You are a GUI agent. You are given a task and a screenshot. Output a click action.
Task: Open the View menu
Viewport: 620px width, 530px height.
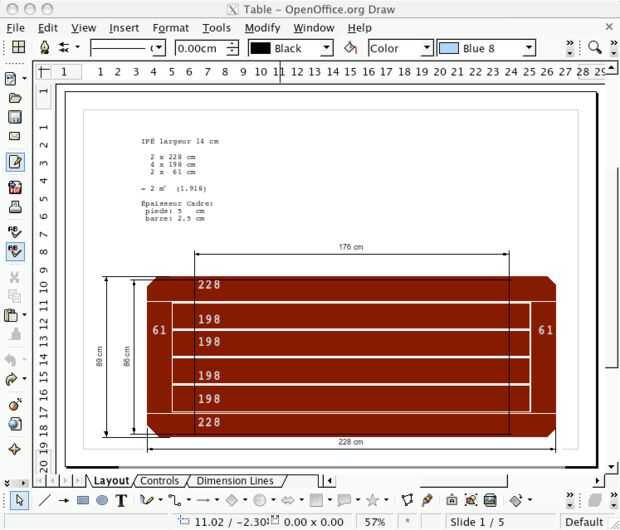click(83, 28)
